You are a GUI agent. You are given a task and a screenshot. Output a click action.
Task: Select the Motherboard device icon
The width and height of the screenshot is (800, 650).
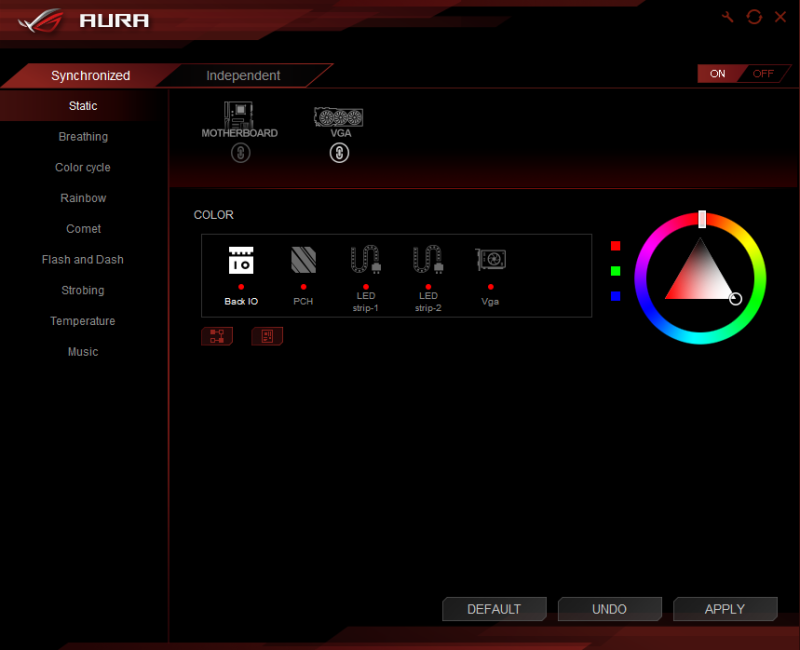[239, 114]
